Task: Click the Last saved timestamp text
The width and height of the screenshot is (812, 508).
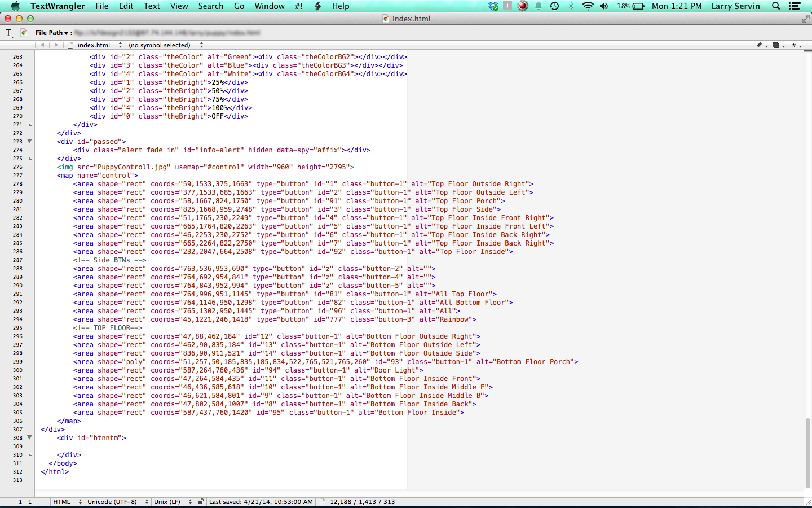Action: click(261, 502)
